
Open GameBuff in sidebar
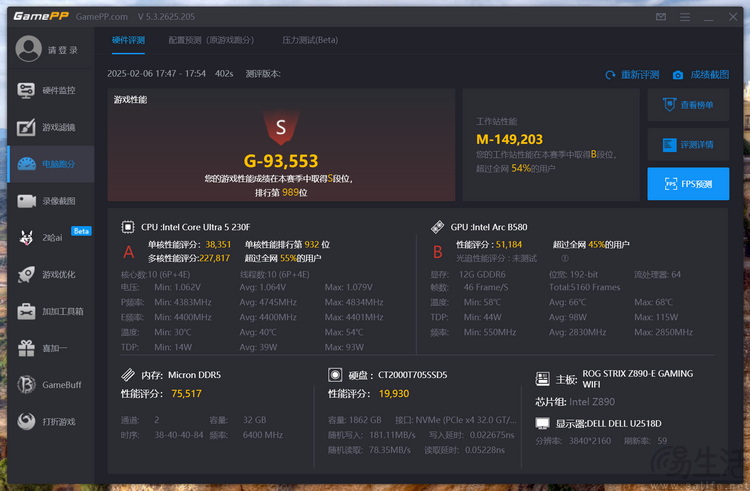(51, 385)
